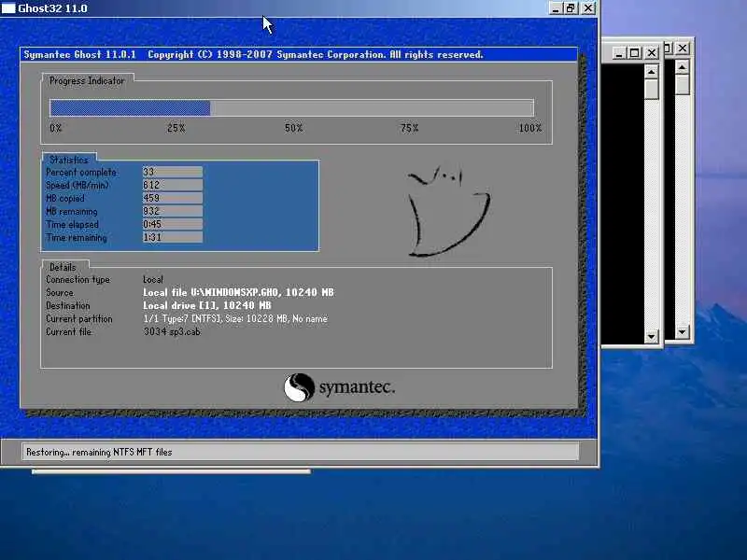This screenshot has width=747, height=560.
Task: Click the 25% progress marker
Action: click(x=176, y=128)
